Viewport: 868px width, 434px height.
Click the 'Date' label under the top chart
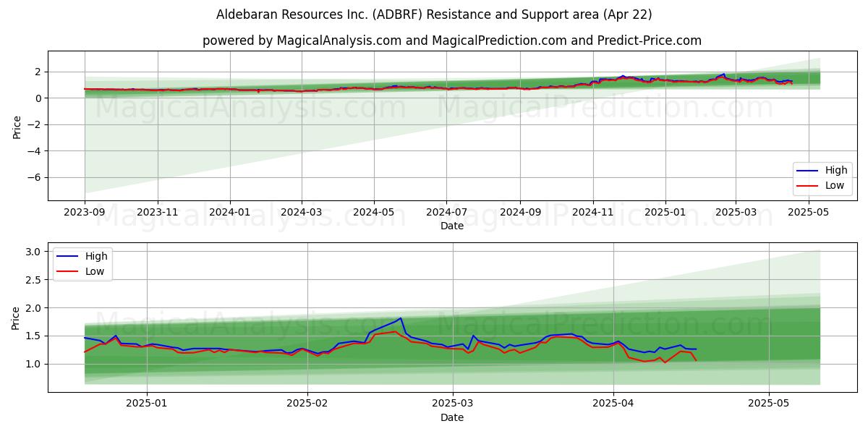[452, 226]
